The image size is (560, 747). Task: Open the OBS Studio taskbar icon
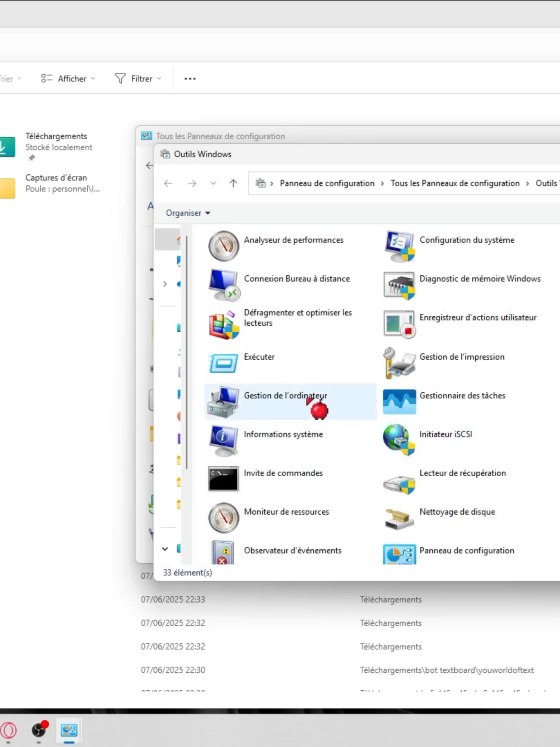point(39,730)
